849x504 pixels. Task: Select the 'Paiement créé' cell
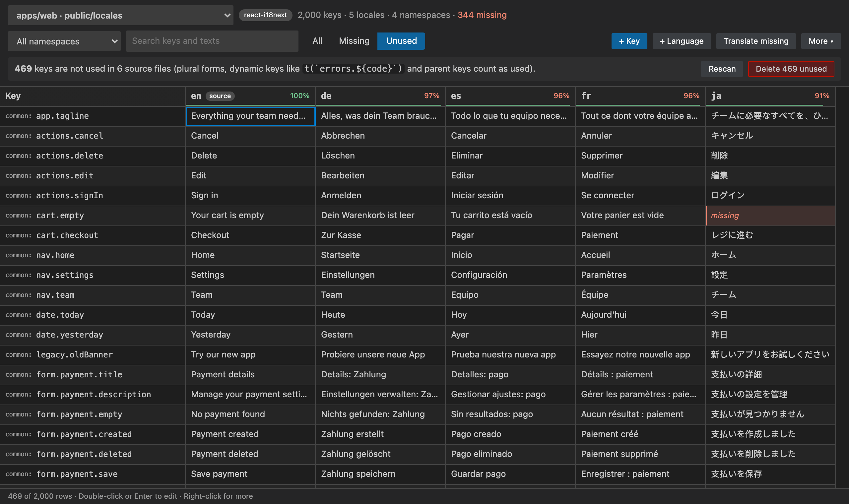pyautogui.click(x=640, y=434)
